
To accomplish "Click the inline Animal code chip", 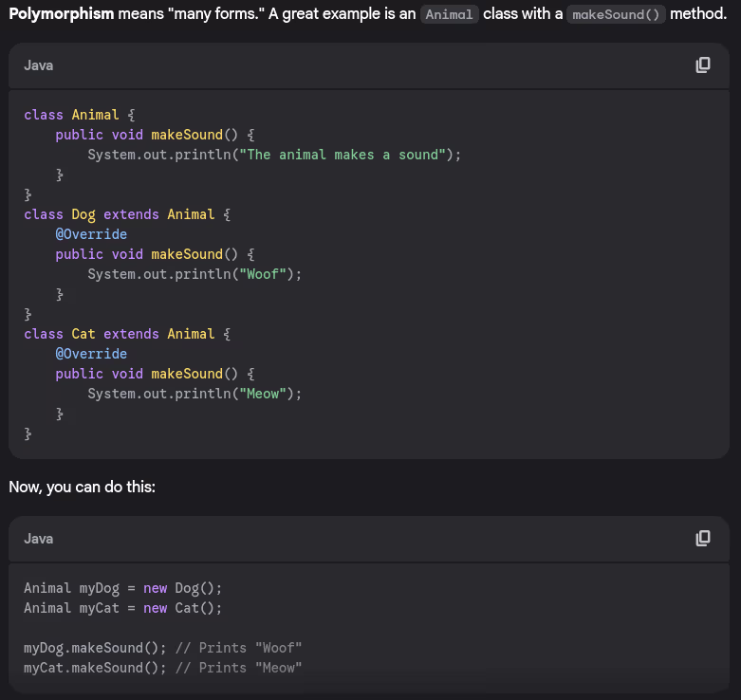I will pos(449,15).
